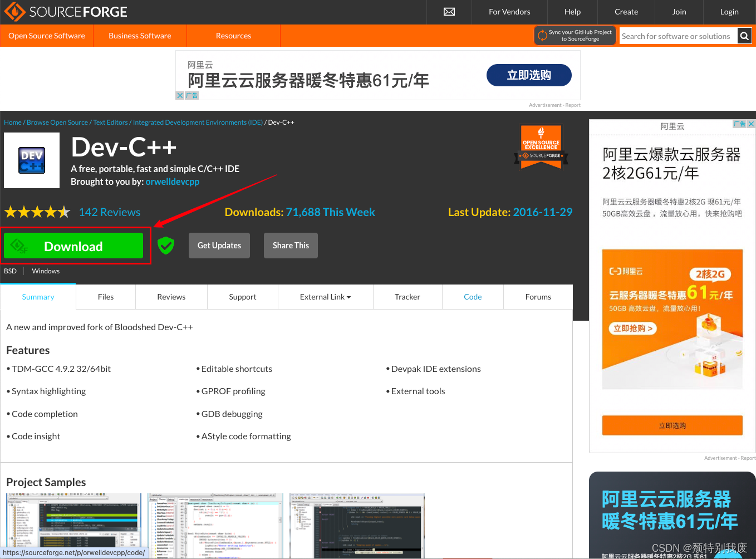Click the Dev-C++ project logo
This screenshot has width=756, height=559.
pos(32,160)
